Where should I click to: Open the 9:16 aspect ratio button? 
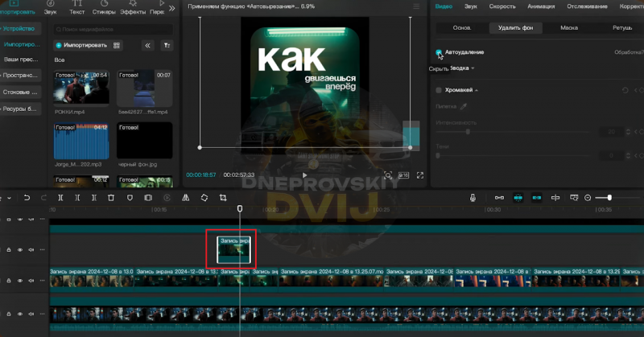tap(404, 175)
